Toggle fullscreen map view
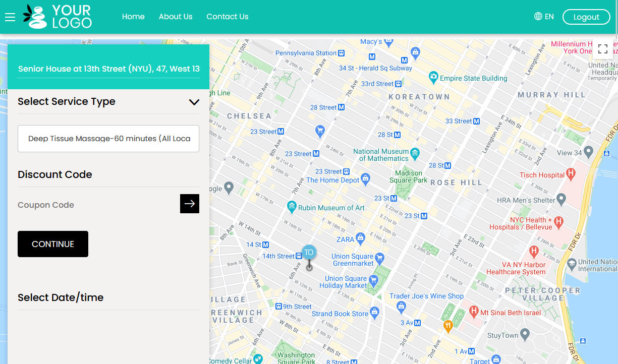 click(602, 49)
